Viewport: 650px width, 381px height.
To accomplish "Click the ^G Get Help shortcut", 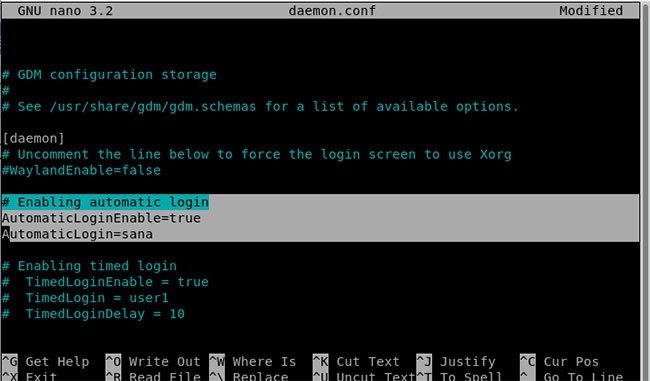I will tap(46, 362).
